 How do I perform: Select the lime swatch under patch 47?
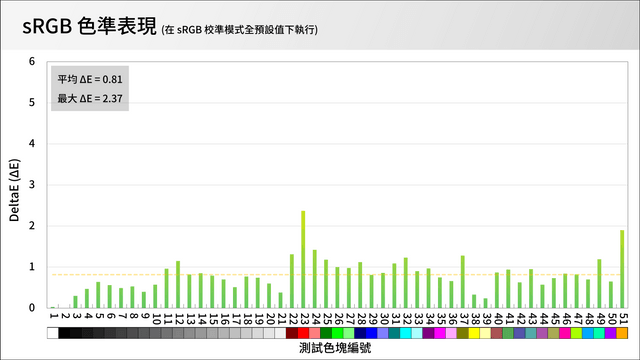click(577, 333)
